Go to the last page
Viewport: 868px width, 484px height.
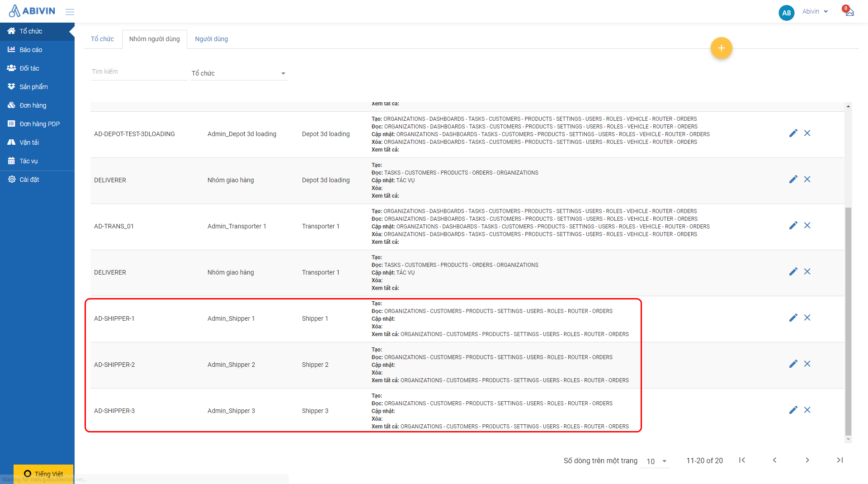[840, 460]
